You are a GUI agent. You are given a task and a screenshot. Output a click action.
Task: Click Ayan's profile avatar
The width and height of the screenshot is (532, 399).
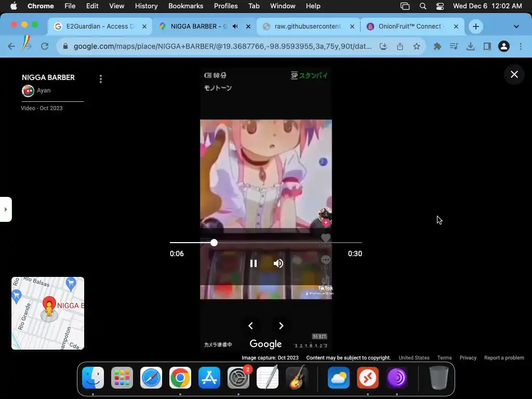point(28,90)
